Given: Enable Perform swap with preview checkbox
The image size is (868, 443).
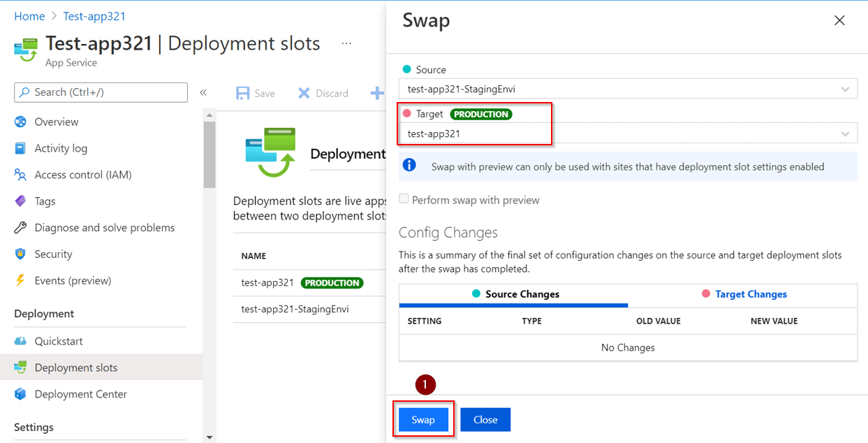Looking at the screenshot, I should pos(404,200).
